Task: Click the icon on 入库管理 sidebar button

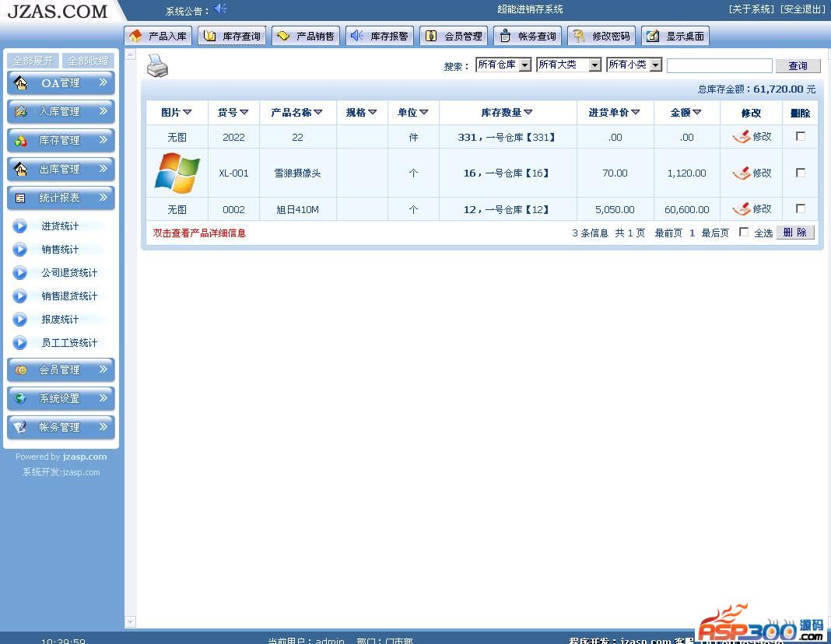Action: pyautogui.click(x=21, y=111)
